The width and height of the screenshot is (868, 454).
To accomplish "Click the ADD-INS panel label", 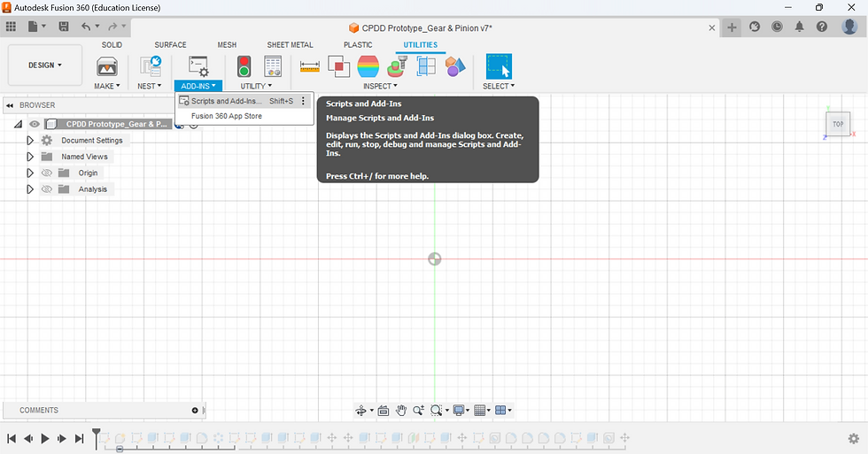I will coord(198,86).
